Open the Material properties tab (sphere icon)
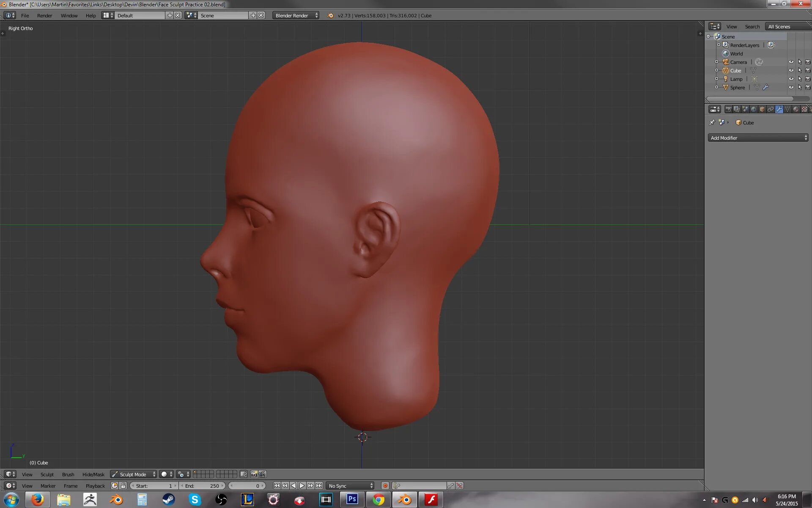This screenshot has height=508, width=812. tap(796, 109)
